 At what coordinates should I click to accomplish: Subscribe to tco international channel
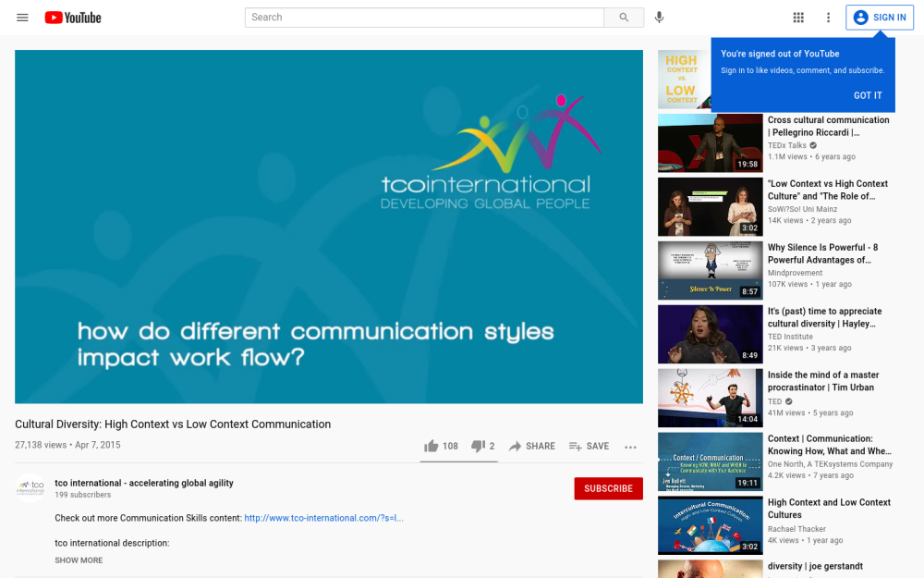click(608, 488)
